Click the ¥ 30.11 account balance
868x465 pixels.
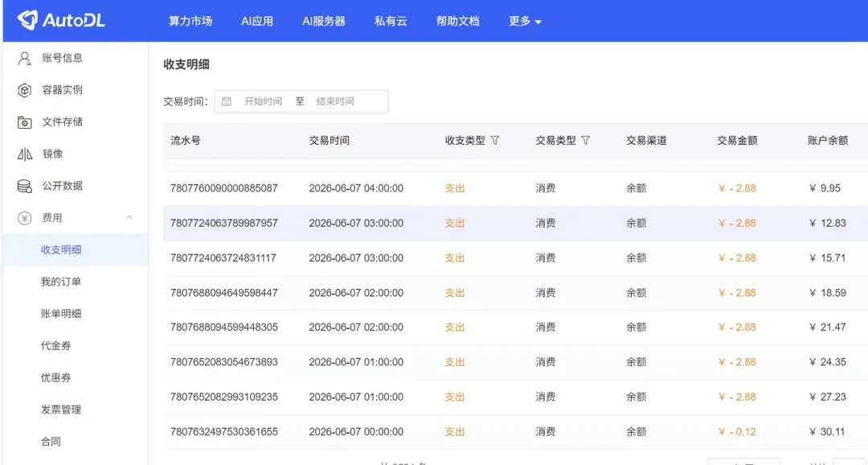pyautogui.click(x=827, y=432)
